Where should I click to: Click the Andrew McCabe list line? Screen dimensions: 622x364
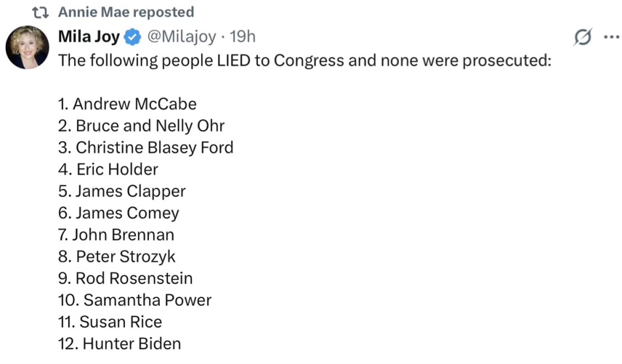point(127,104)
